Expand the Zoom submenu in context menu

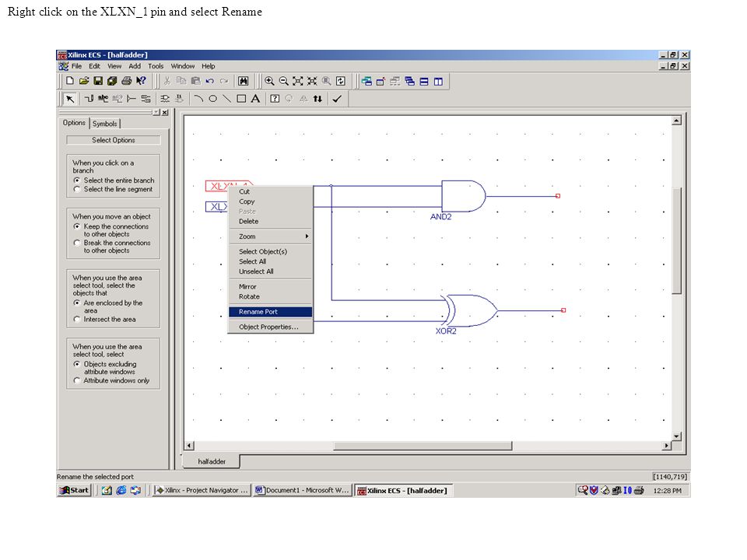pyautogui.click(x=270, y=236)
